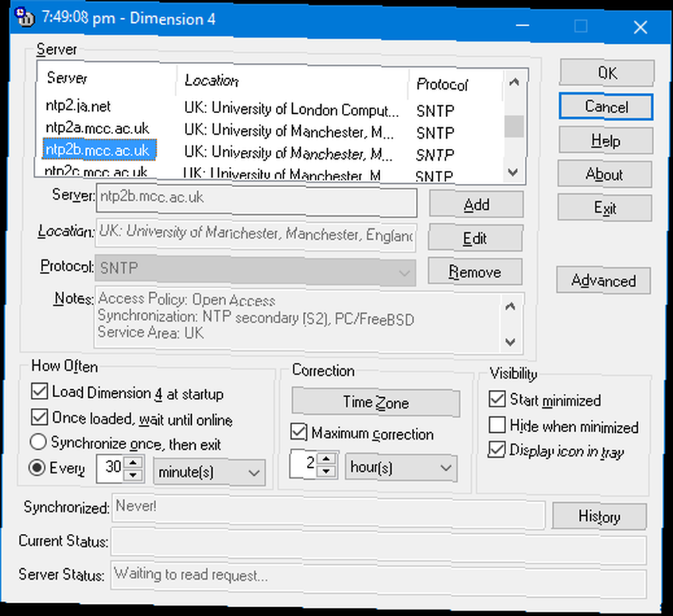Click UK: University of London Comput... location cell
This screenshot has height=616, width=673.
coord(291,109)
